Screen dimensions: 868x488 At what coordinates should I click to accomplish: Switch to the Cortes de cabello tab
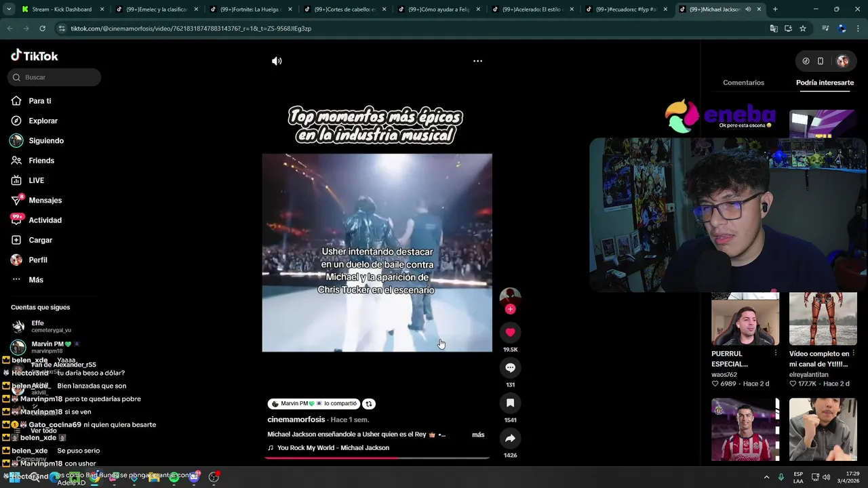pos(345,9)
